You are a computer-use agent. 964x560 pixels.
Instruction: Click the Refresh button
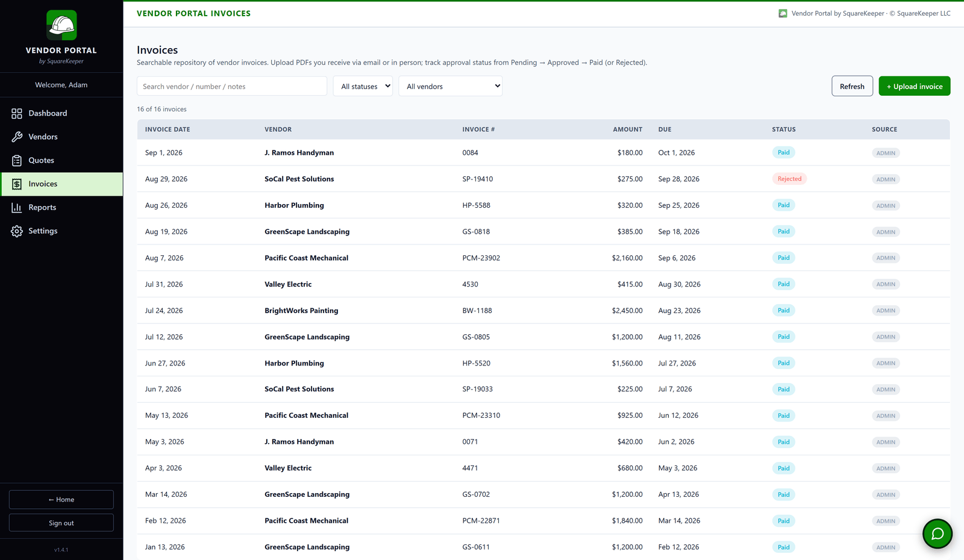click(x=852, y=86)
